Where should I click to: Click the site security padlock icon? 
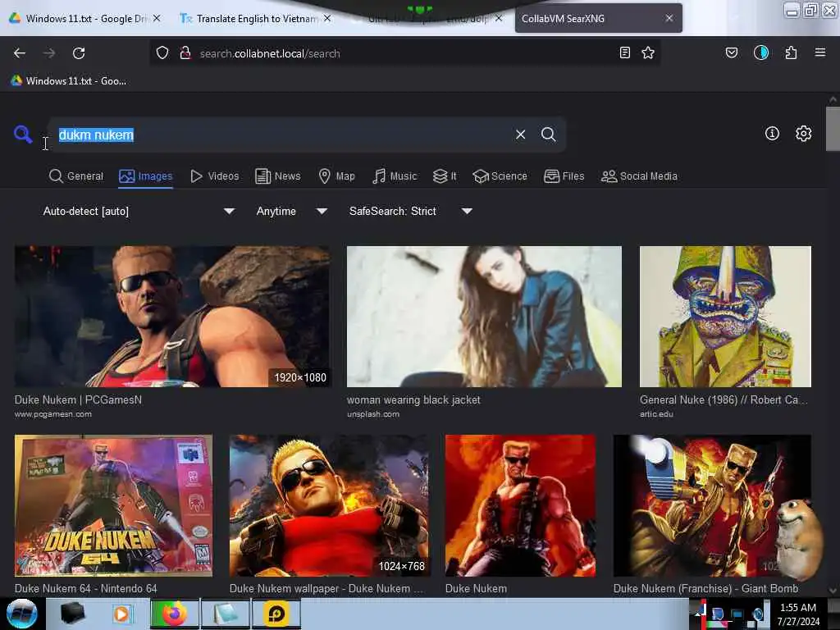coord(185,53)
